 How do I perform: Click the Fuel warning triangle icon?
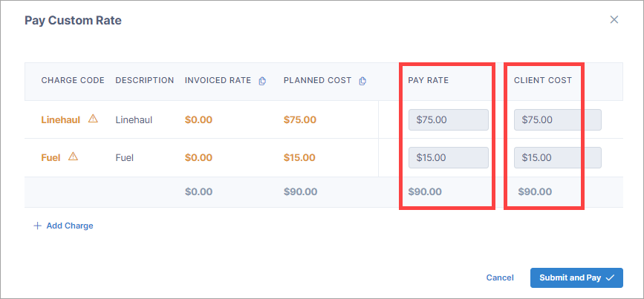pyautogui.click(x=73, y=157)
